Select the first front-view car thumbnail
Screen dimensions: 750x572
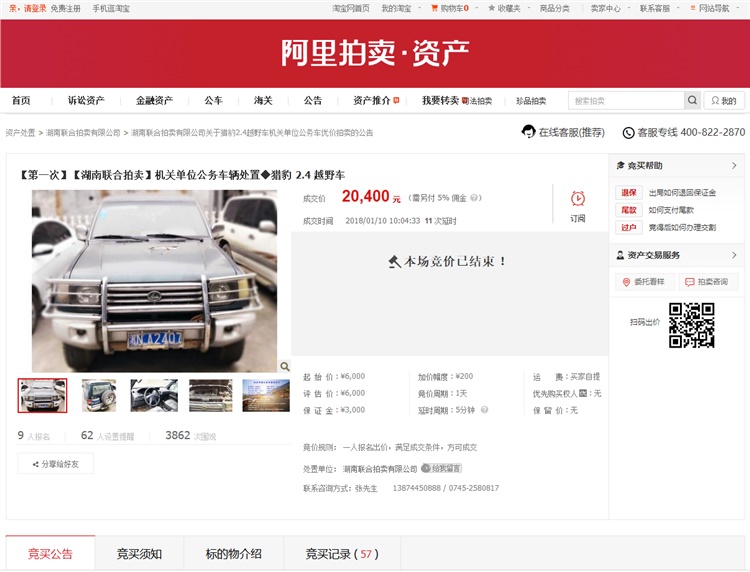(43, 396)
